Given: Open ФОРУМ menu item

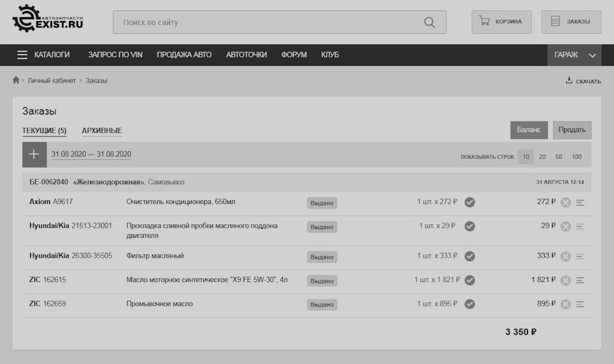Looking at the screenshot, I should [x=294, y=55].
